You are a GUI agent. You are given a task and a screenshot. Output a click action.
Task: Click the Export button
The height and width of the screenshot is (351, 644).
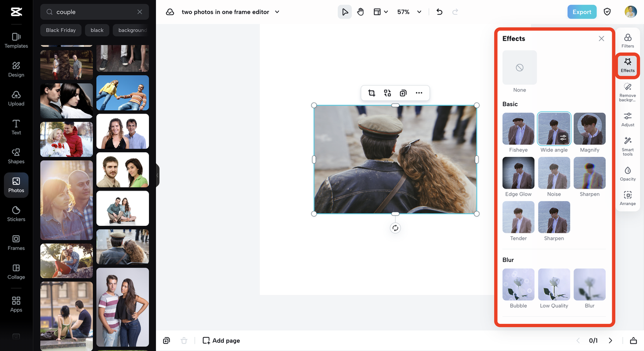pos(582,12)
